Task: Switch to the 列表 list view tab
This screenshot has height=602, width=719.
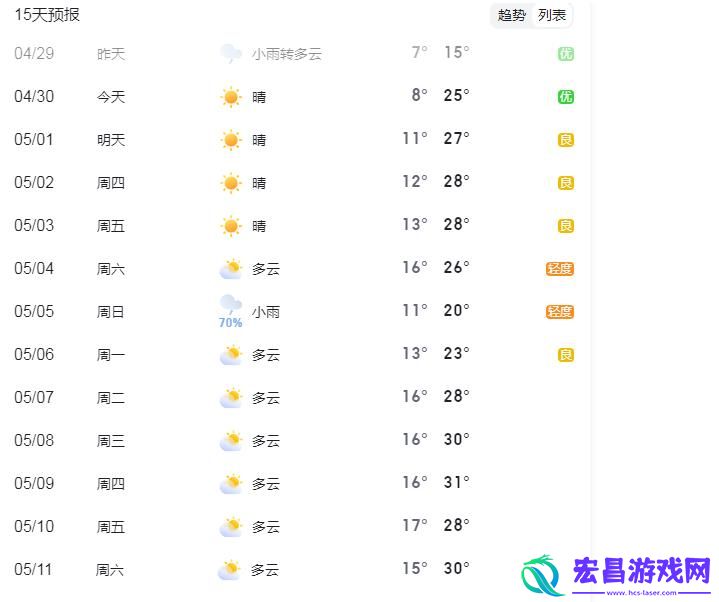Action: 552,16
